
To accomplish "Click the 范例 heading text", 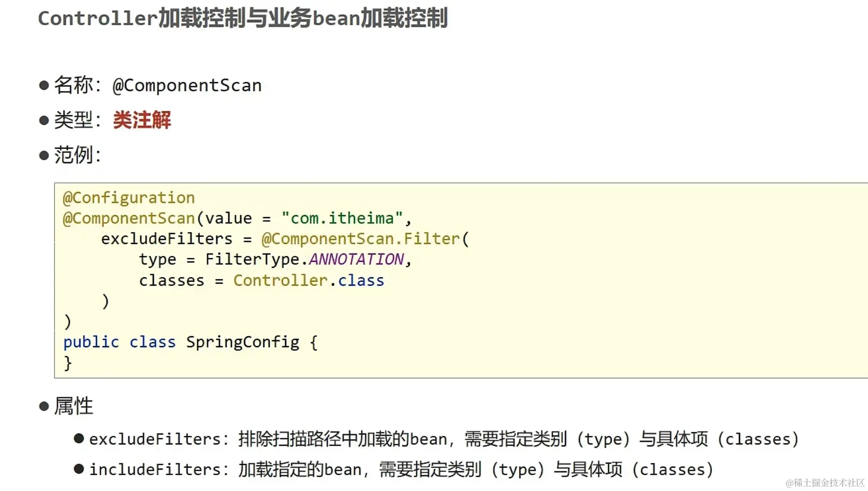I will pos(73,155).
